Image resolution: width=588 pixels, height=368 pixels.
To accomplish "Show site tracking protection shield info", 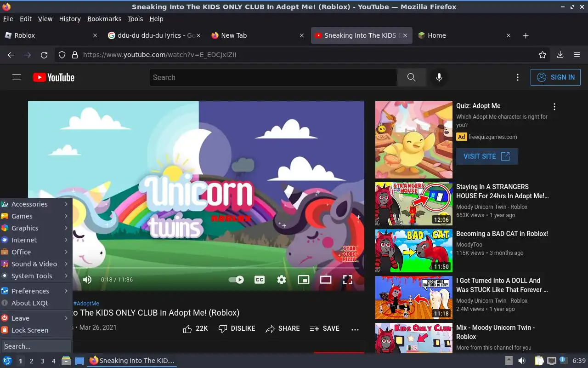I will (62, 55).
